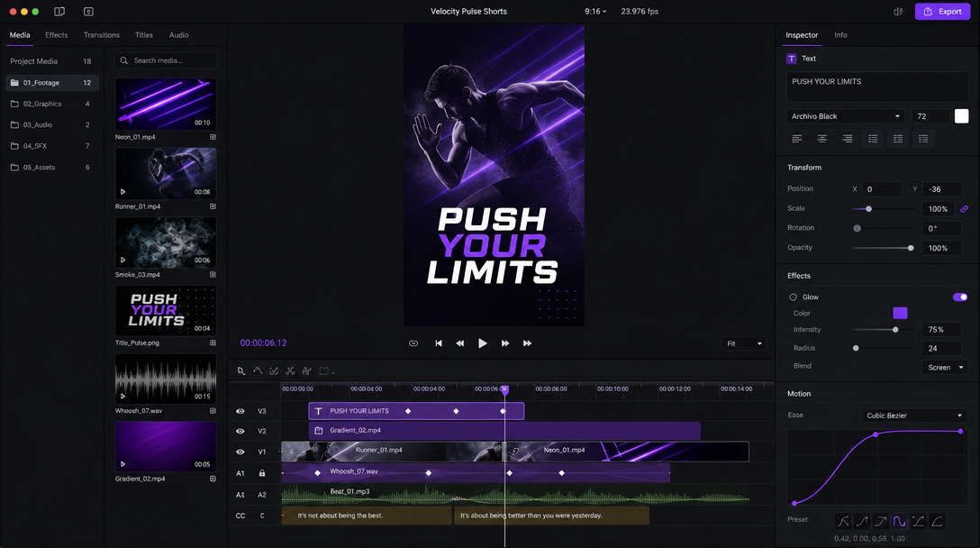Switch to the Audio tab
The width and height of the screenshot is (980, 548).
click(178, 35)
